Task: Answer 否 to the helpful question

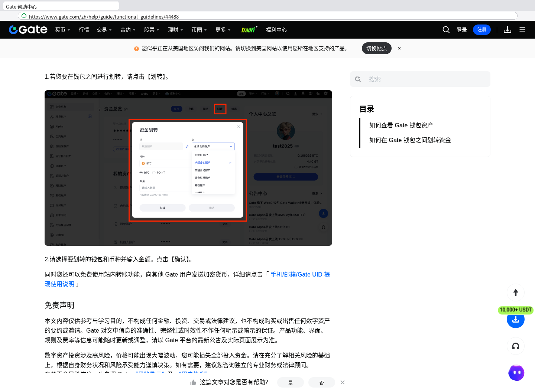Action: point(322,382)
